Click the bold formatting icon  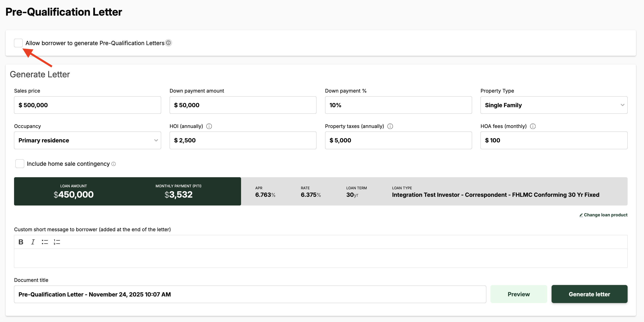(21, 242)
